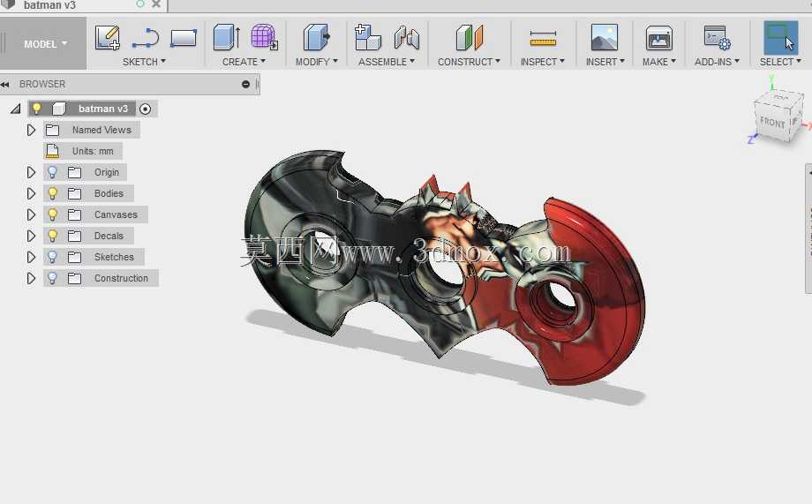Expand the Origin node

tap(31, 172)
